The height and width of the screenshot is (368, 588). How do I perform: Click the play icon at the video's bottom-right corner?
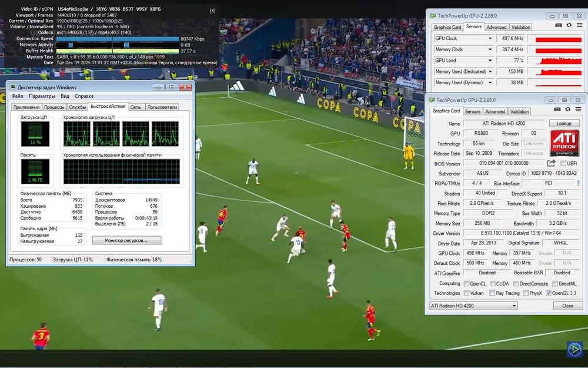(x=575, y=349)
